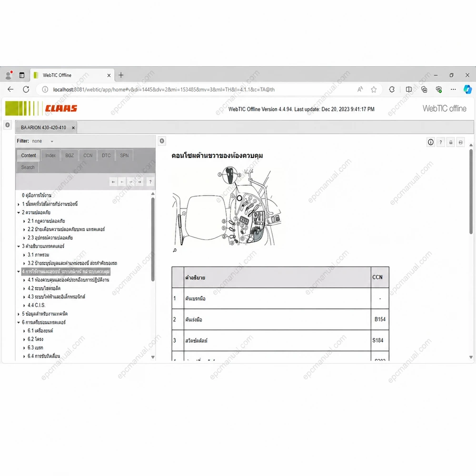
Task: Click bold left arrow in tree navigation bar
Action: point(113,182)
